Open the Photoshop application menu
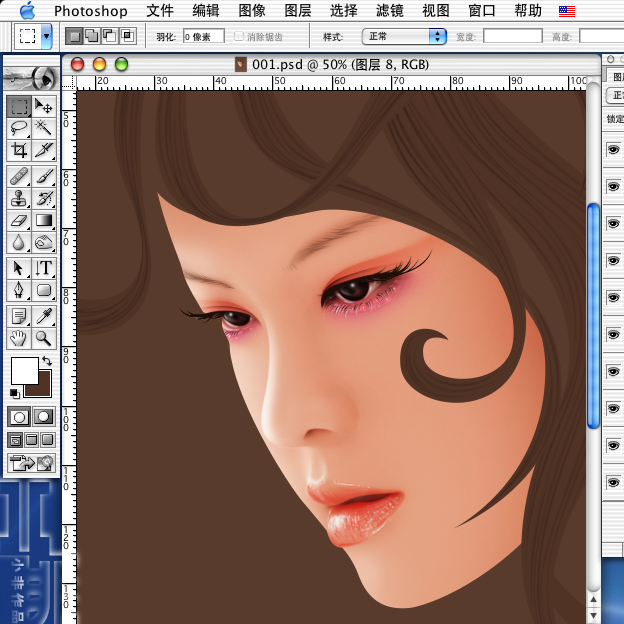This screenshot has height=624, width=624. point(91,11)
